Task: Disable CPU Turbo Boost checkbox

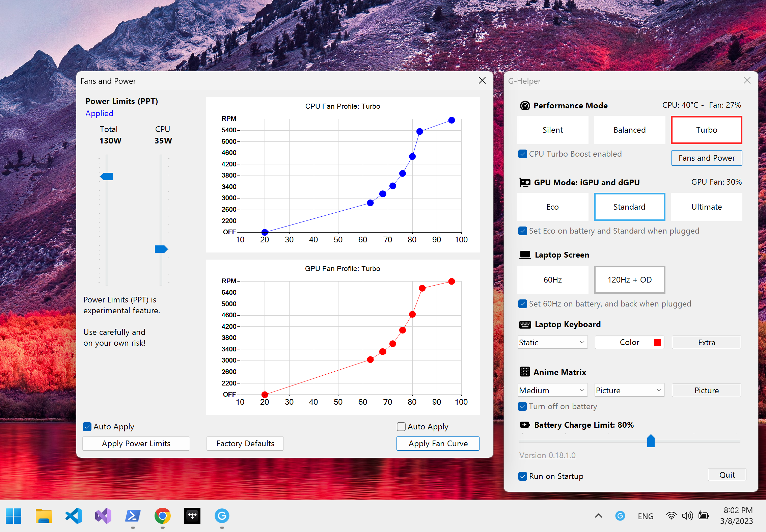Action: 522,154
